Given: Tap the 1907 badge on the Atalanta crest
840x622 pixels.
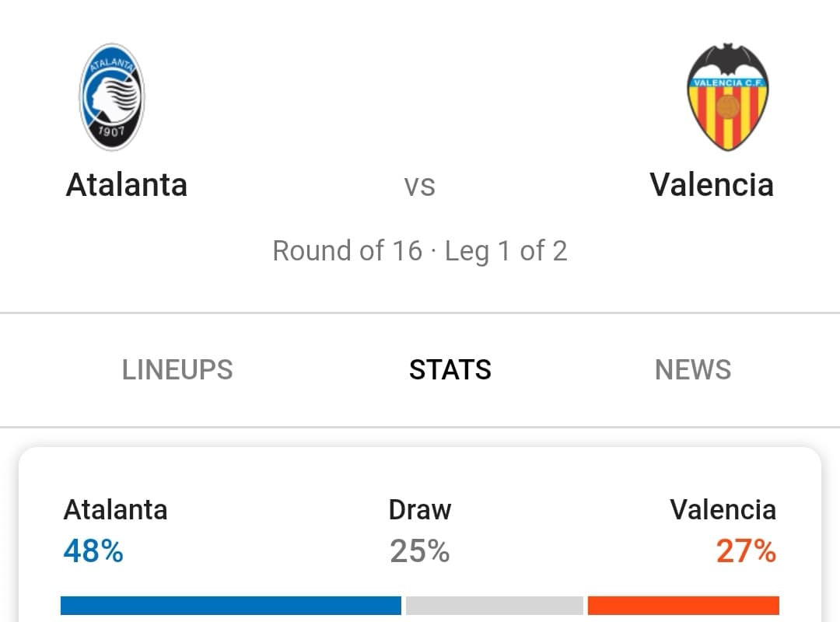Looking at the screenshot, I should click(111, 131).
